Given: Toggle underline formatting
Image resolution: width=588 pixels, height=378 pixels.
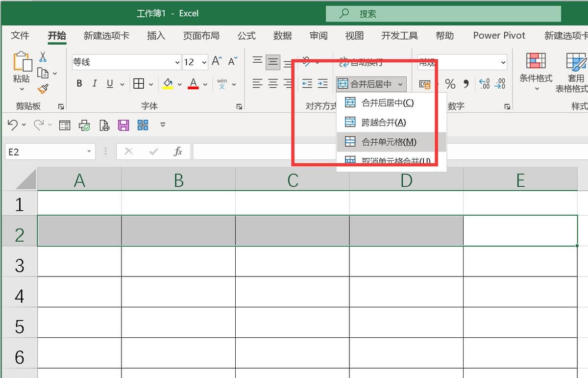Looking at the screenshot, I should [110, 83].
